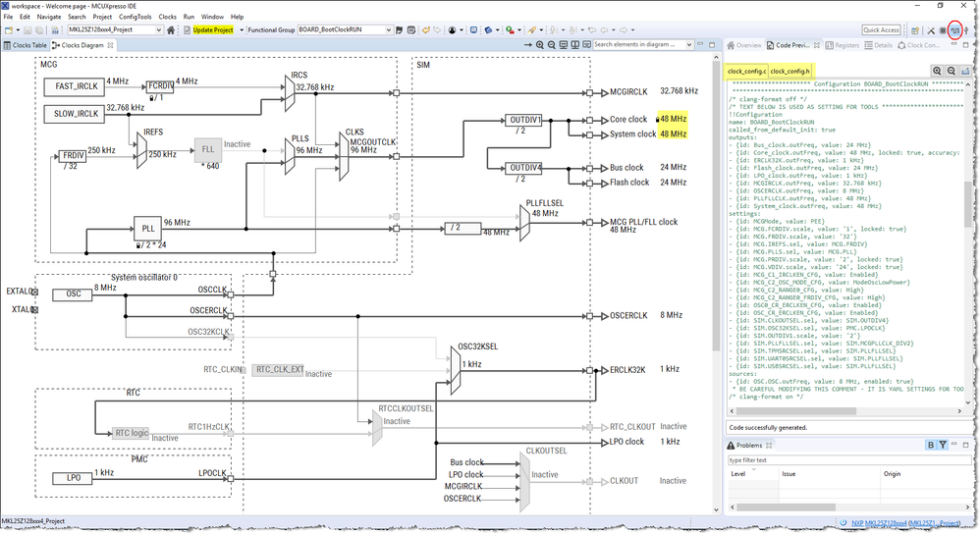
Task: Zoom out on the clocks diagram
Action: coord(551,45)
